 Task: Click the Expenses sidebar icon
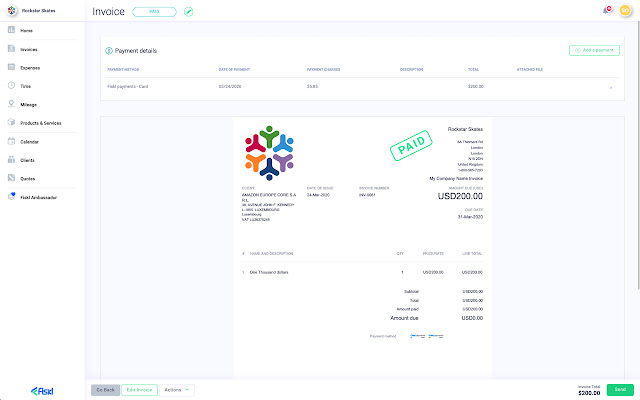pyautogui.click(x=11, y=67)
